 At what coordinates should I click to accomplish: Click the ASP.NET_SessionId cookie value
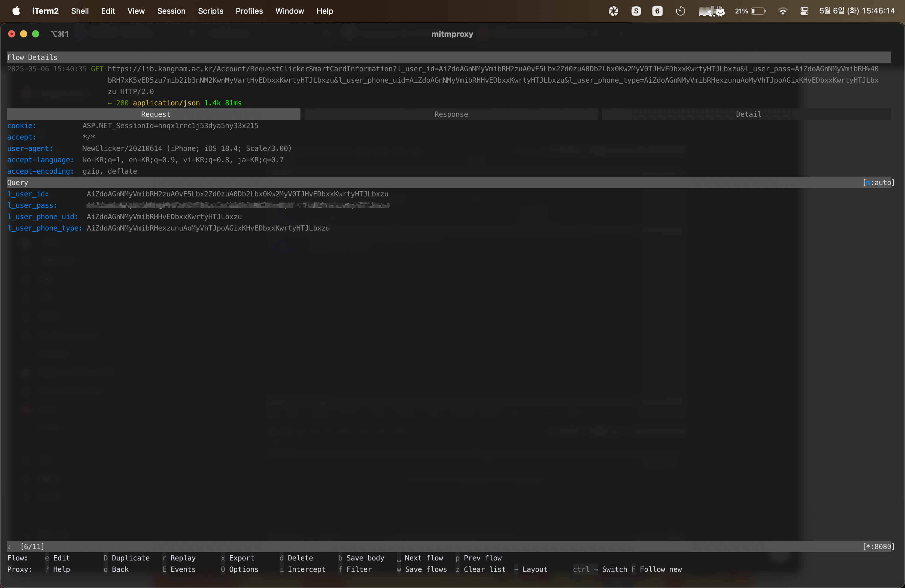170,125
